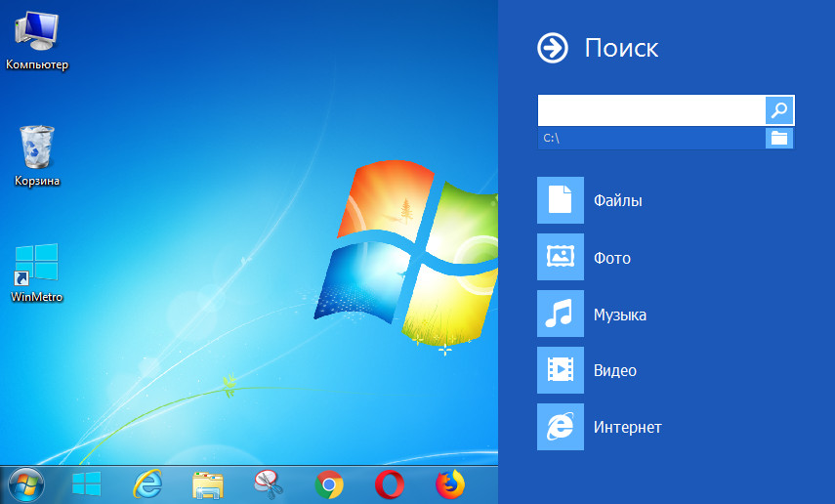Open the Windows 7 Start menu orb
This screenshot has width=835, height=504.
pyautogui.click(x=26, y=483)
